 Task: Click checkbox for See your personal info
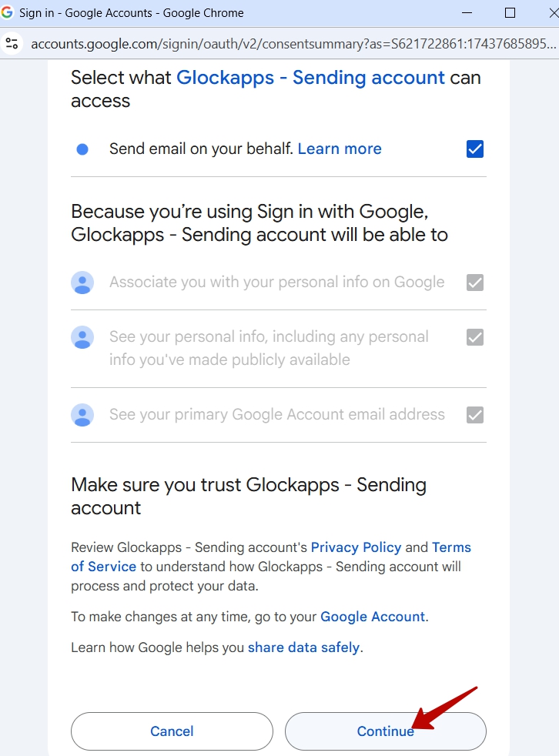pos(475,337)
